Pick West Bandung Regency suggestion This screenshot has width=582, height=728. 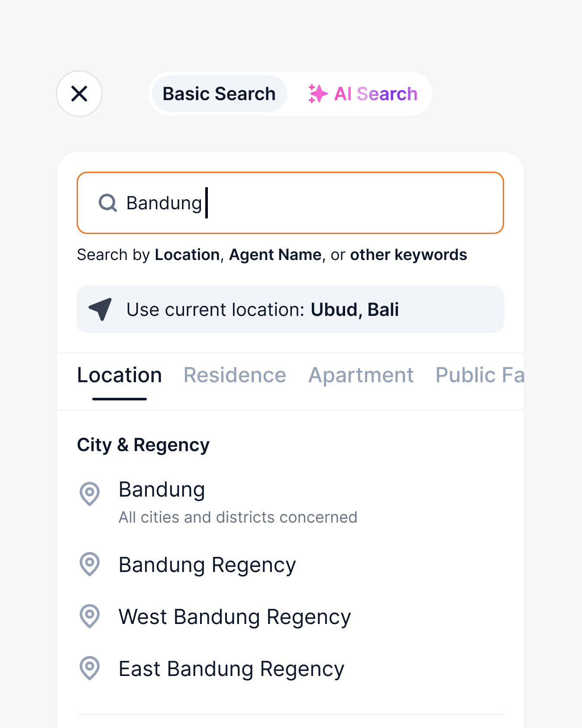(234, 617)
